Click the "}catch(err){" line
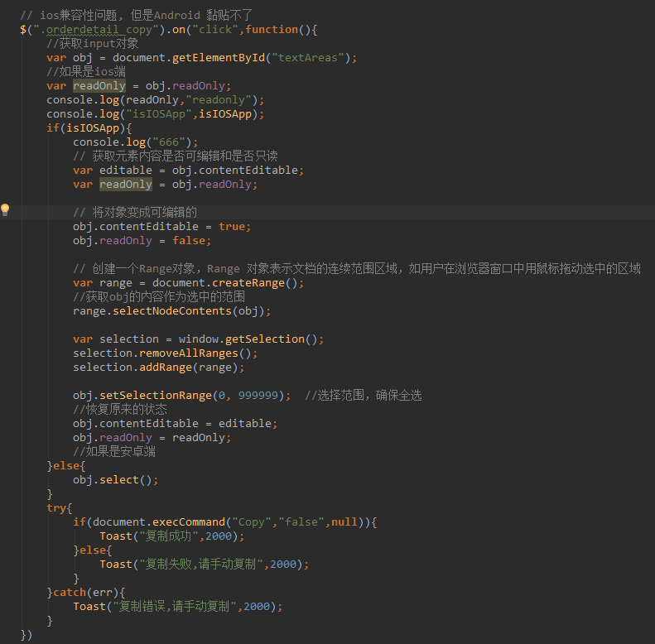This screenshot has height=644, width=655. (85, 593)
